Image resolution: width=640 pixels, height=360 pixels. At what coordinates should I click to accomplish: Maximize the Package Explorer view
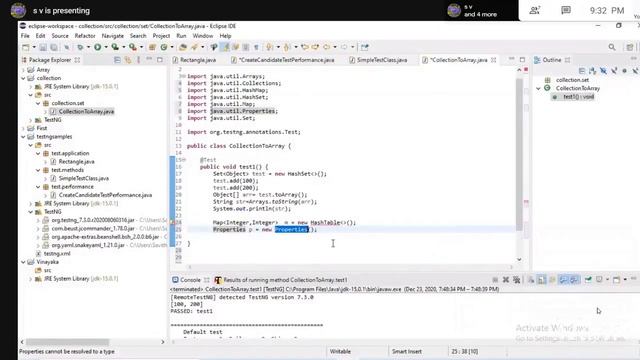[x=160, y=60]
